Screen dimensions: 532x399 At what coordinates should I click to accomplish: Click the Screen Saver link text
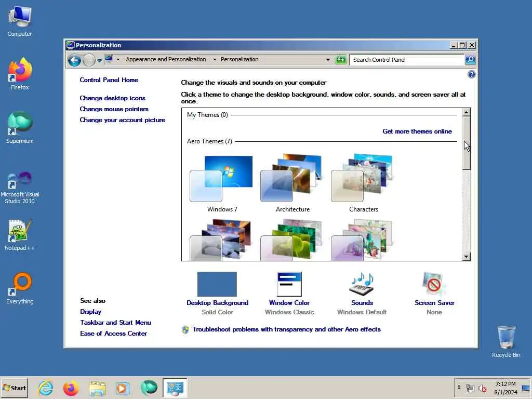click(434, 303)
